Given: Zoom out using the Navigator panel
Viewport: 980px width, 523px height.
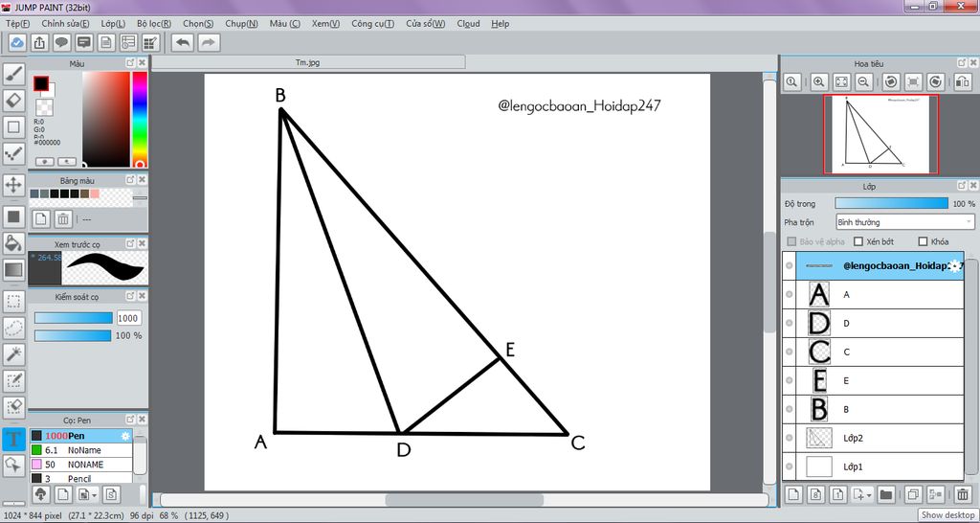Looking at the screenshot, I should click(863, 81).
